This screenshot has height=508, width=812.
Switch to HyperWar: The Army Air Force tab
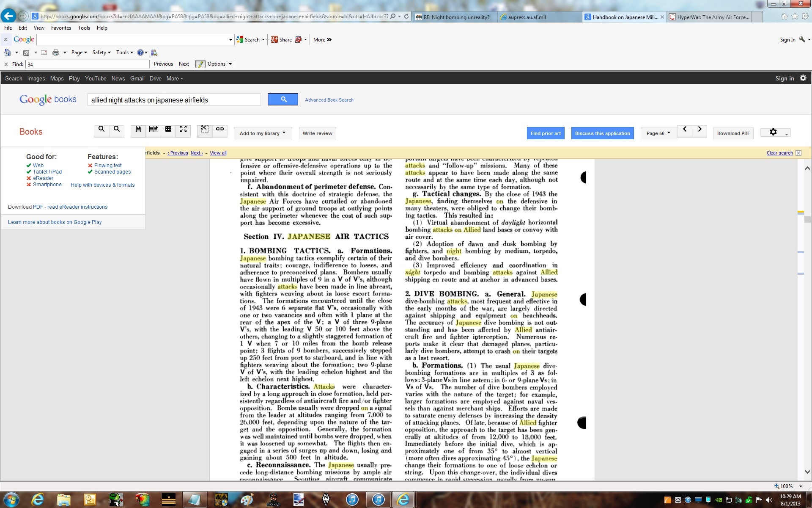coord(713,17)
